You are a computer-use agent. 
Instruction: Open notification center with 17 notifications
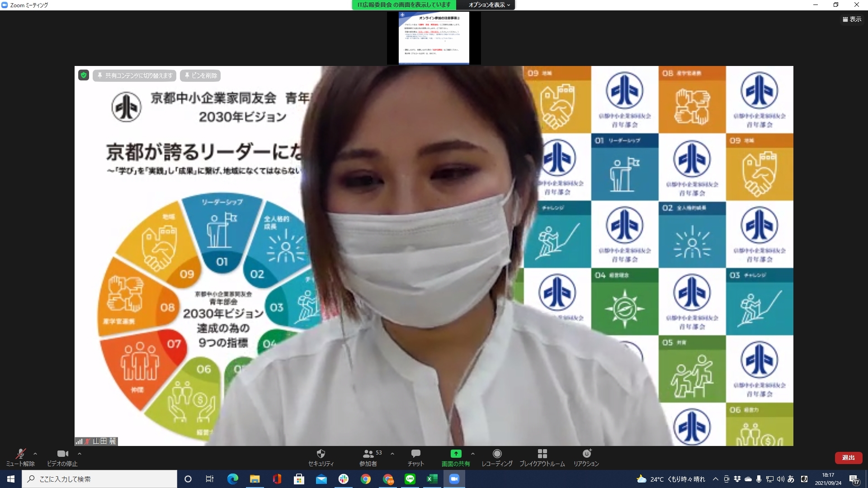coord(854,479)
